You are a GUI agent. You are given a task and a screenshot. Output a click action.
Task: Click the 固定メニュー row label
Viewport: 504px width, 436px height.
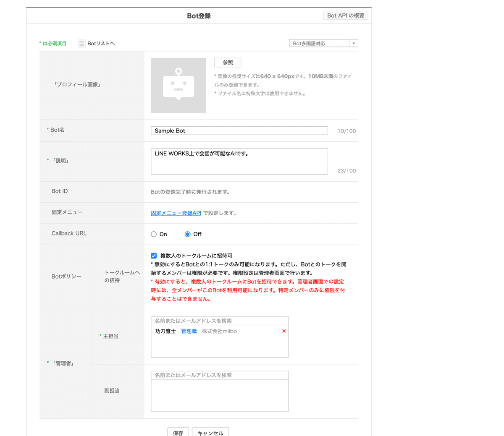(67, 212)
